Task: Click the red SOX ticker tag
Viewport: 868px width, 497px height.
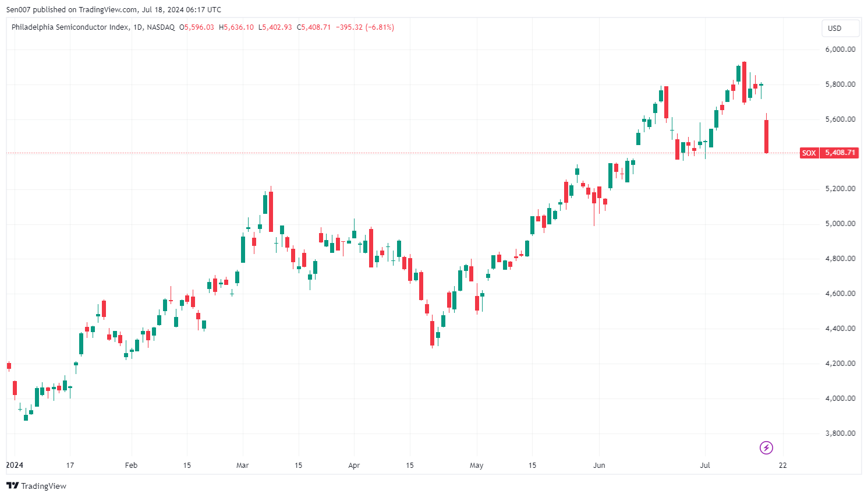Action: coord(809,153)
